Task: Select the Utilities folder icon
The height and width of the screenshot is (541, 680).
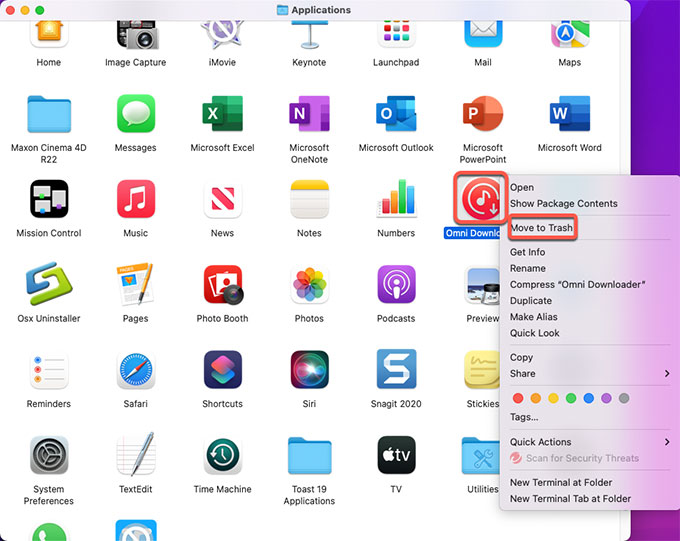Action: [481, 456]
